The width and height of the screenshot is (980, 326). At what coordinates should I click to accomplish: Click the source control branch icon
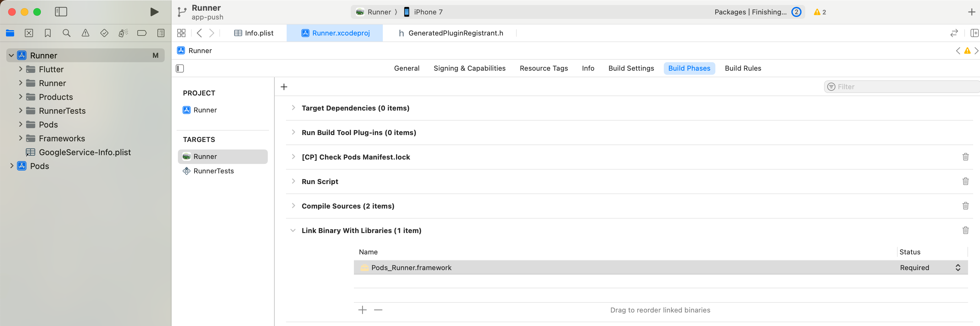click(182, 12)
